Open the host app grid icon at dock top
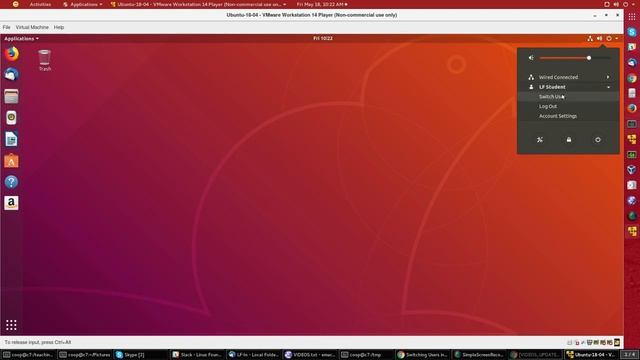The height and width of the screenshot is (360, 640). click(632, 17)
